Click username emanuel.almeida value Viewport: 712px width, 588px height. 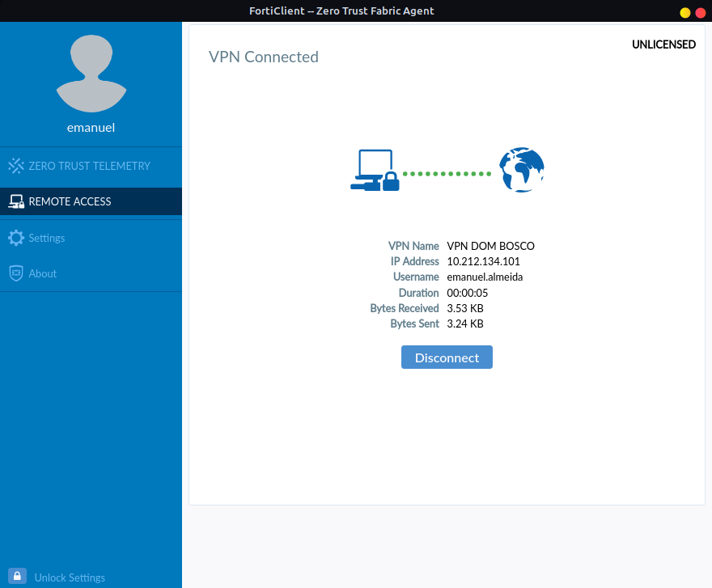tap(485, 277)
